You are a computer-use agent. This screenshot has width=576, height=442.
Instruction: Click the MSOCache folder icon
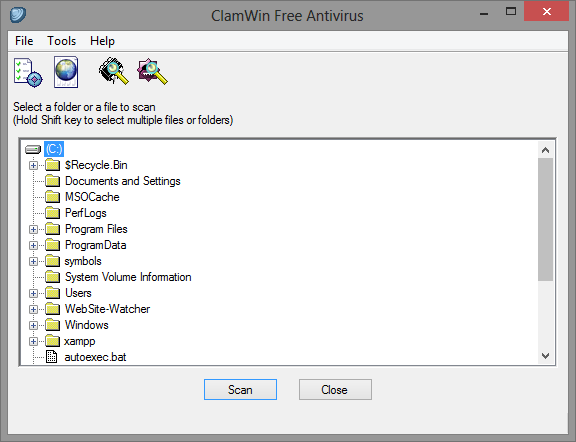[x=53, y=197]
